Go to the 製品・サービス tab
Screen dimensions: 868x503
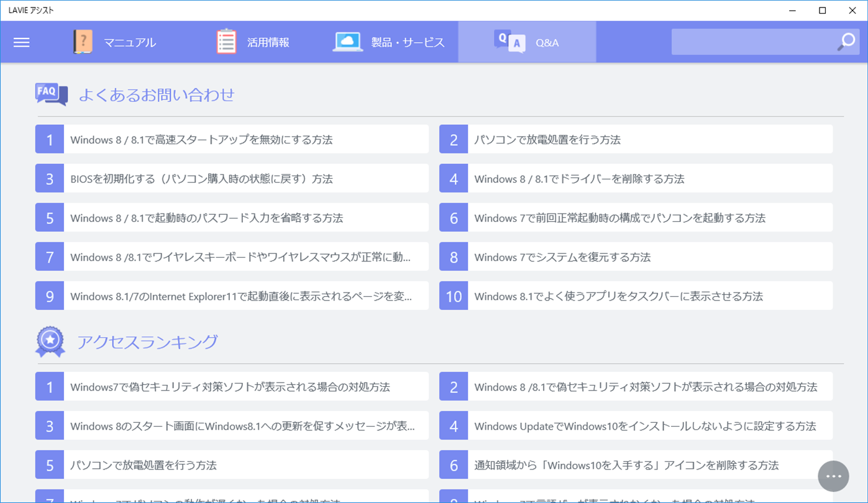pos(390,42)
